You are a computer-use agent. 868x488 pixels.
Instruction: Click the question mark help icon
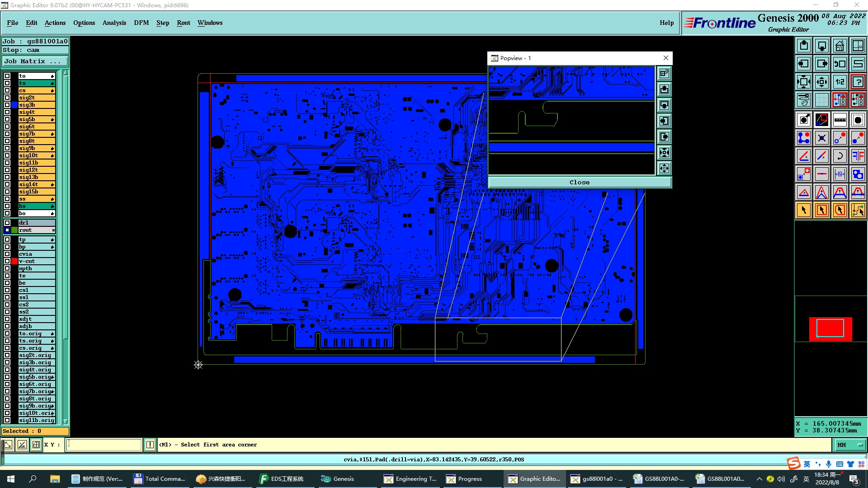pyautogui.click(x=858, y=82)
